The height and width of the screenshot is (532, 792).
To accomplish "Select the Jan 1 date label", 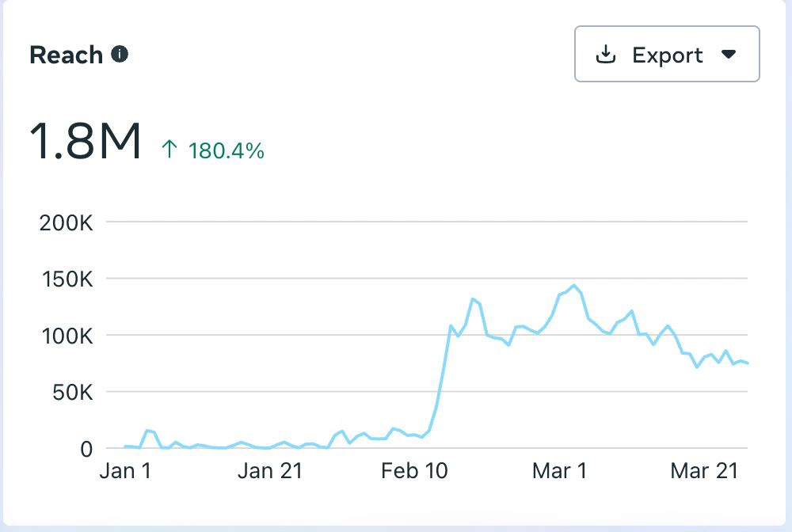I will (x=126, y=471).
